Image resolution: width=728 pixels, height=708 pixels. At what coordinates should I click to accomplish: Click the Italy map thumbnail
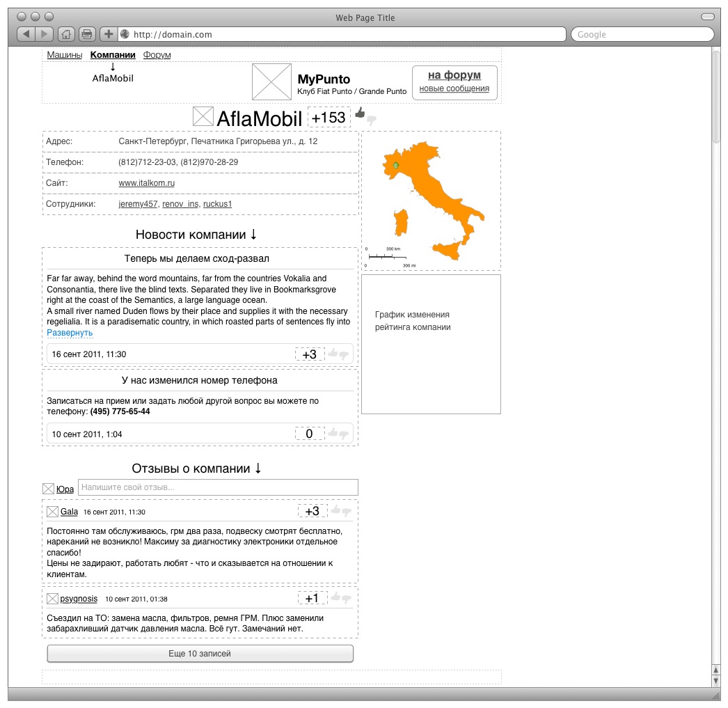tap(431, 200)
